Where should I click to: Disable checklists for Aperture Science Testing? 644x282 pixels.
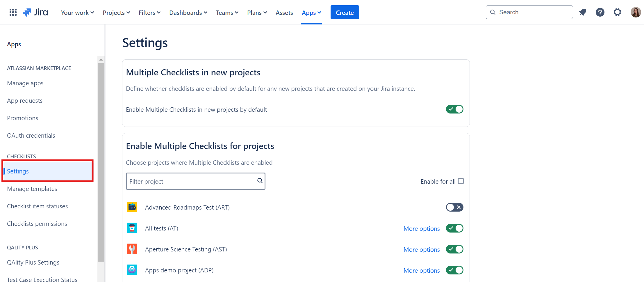(x=455, y=249)
